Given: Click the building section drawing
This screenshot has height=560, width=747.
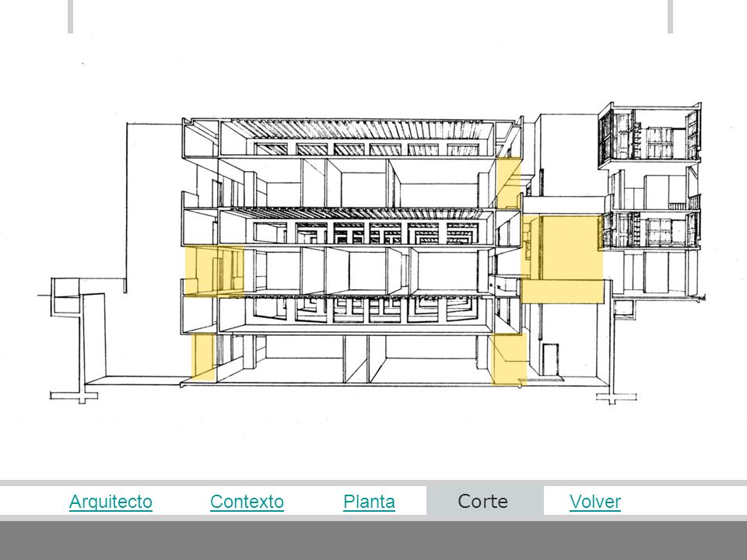Looking at the screenshot, I should tap(372, 252).
